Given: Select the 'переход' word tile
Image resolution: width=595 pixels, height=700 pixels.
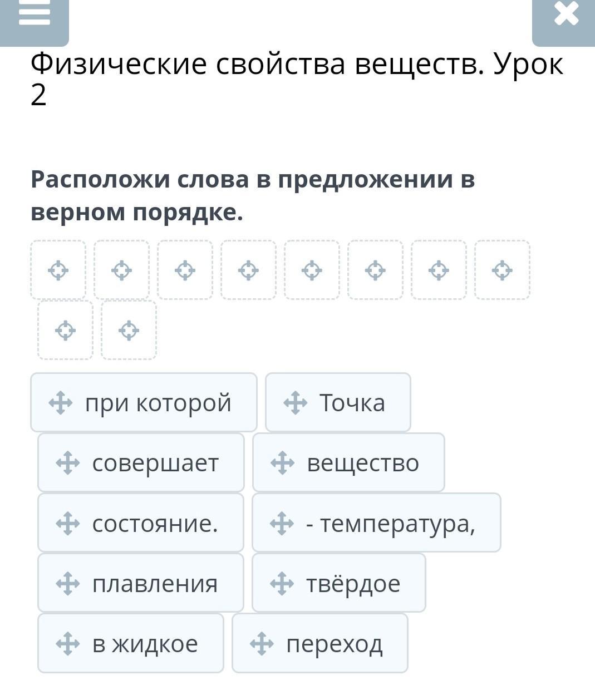Looking at the screenshot, I should coord(320,643).
